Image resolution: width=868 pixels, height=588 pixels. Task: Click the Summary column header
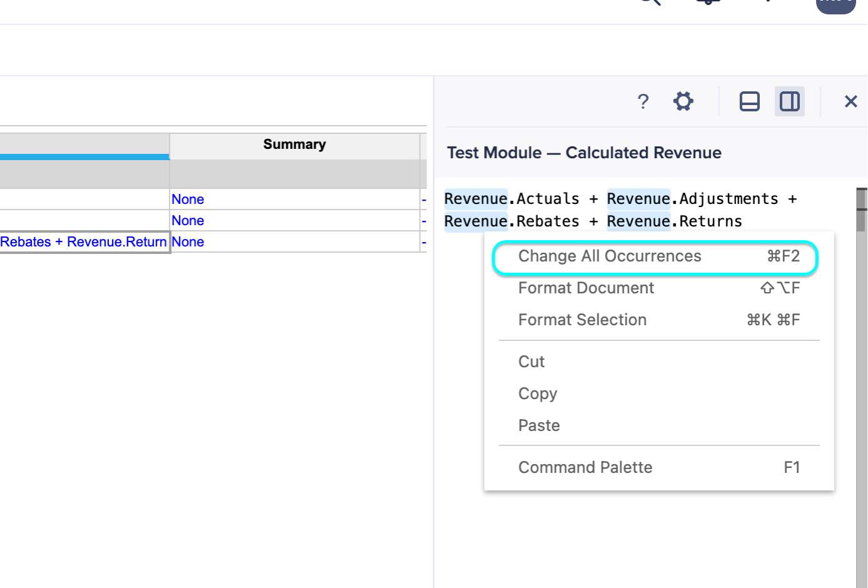click(295, 144)
